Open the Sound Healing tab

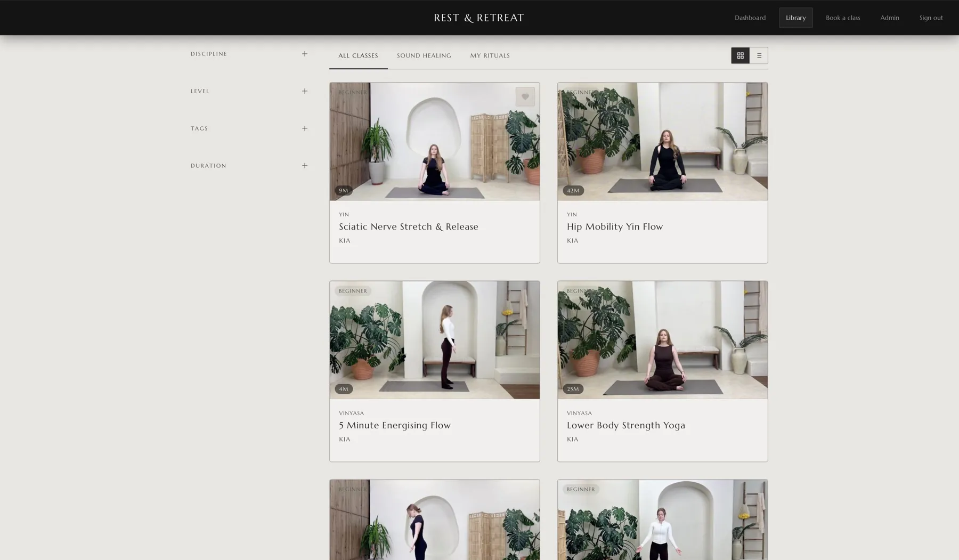point(424,55)
